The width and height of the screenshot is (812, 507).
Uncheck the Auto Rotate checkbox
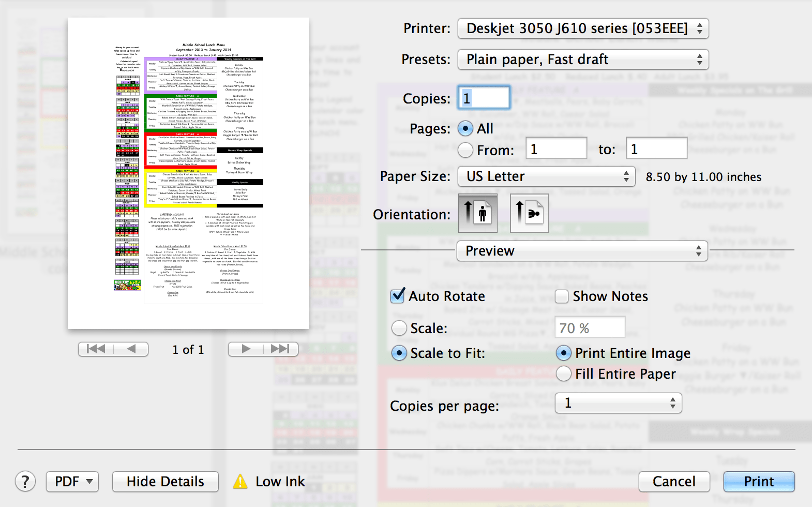click(x=397, y=296)
